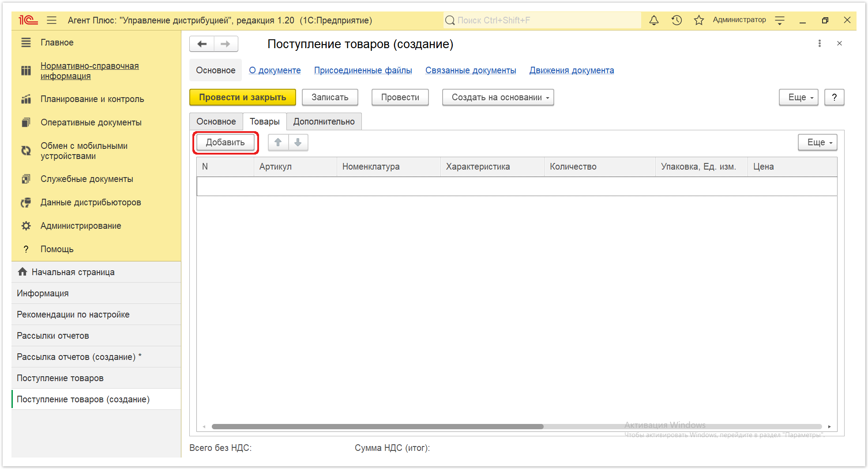Open the hamburger functions menu
Screen dimensions: 868x469
pyautogui.click(x=52, y=20)
